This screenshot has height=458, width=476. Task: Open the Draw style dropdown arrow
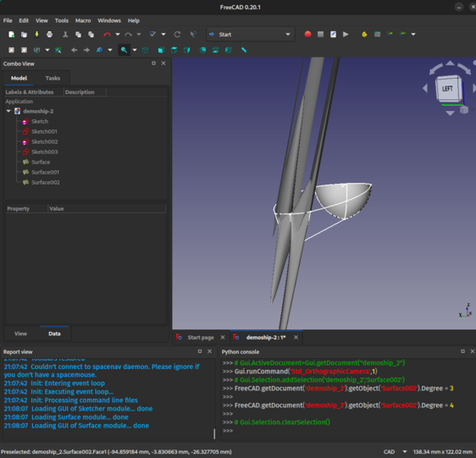[47, 50]
